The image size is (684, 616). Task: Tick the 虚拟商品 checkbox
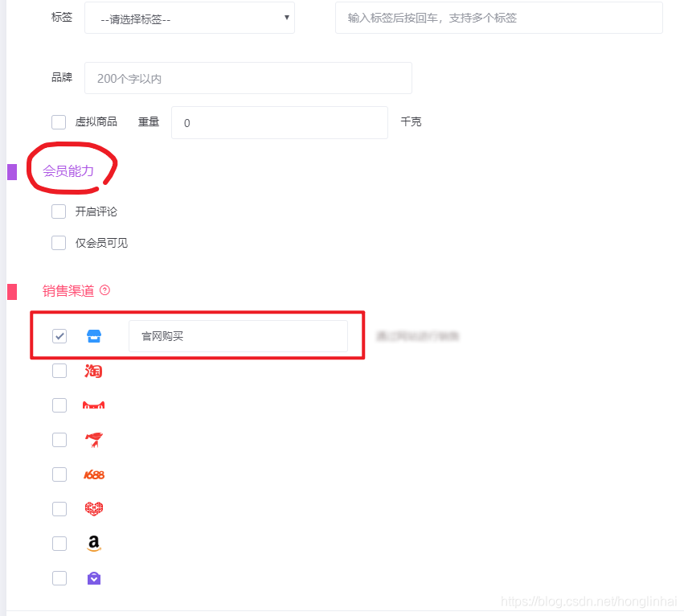[x=59, y=122]
